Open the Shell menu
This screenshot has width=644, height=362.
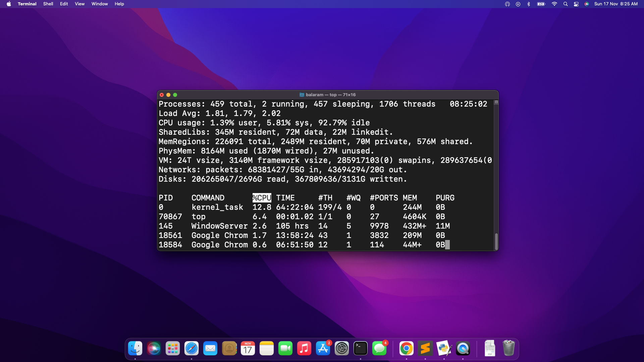coord(48,4)
